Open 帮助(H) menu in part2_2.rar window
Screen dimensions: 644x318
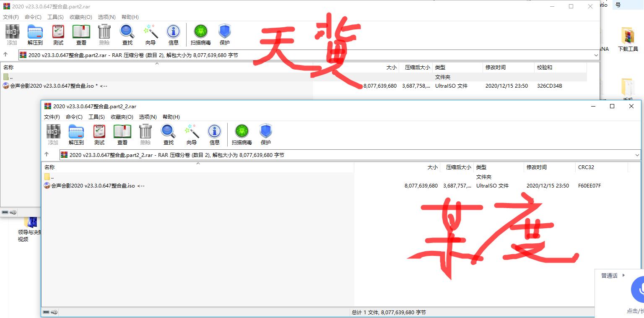(x=171, y=117)
